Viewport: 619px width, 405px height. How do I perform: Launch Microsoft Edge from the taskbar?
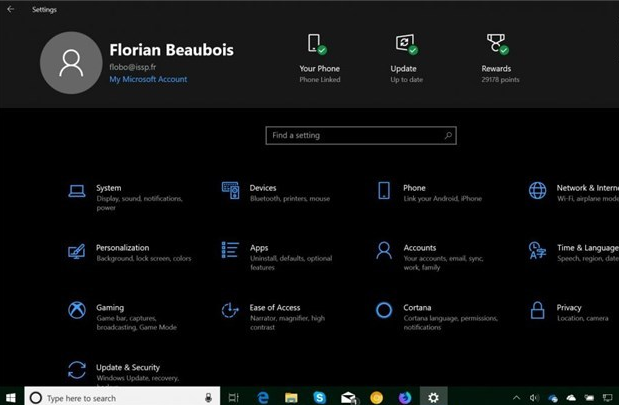click(263, 398)
